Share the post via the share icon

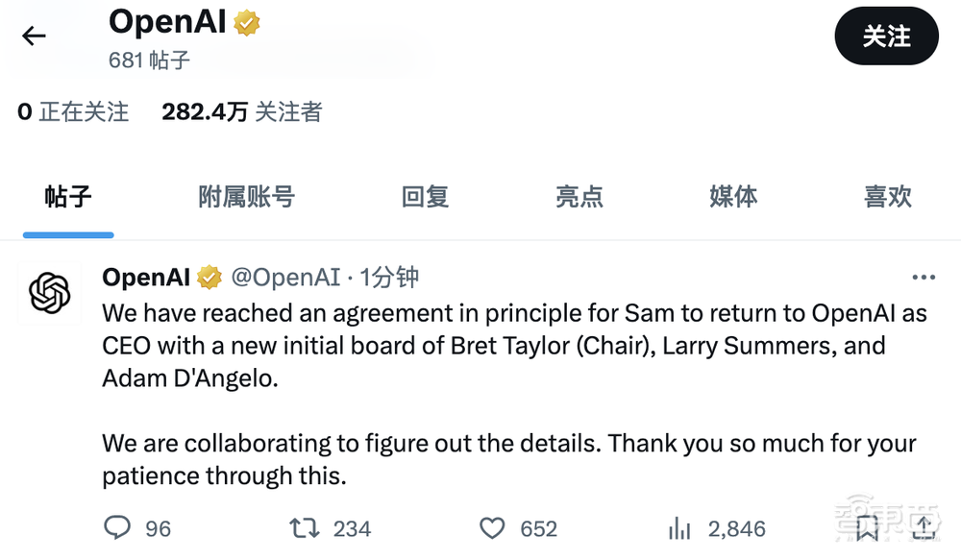[x=925, y=527]
